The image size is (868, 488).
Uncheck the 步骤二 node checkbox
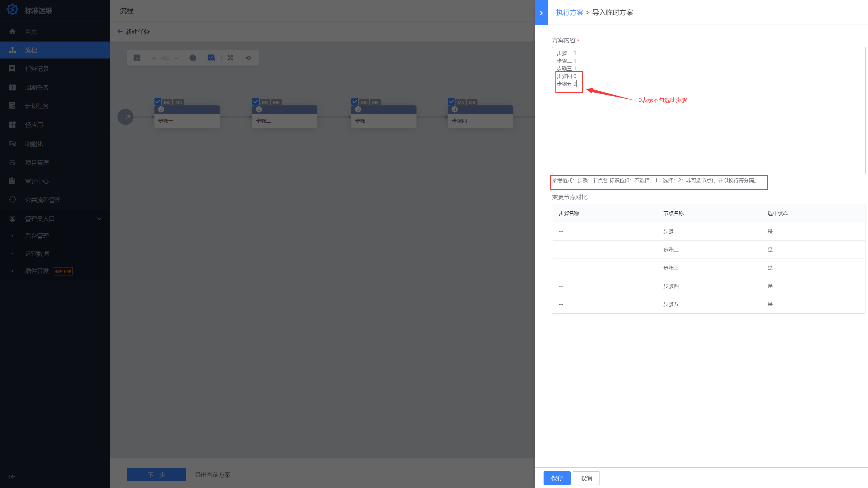(x=256, y=101)
